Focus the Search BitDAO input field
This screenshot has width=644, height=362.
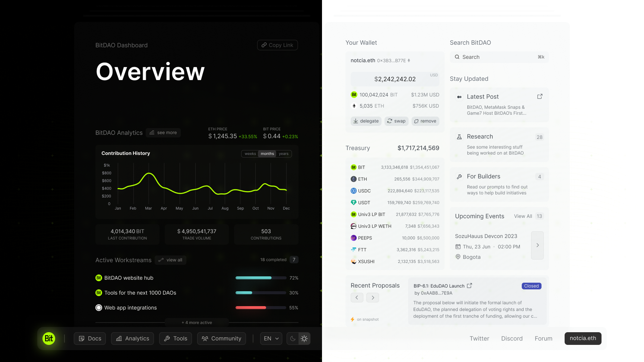coord(499,57)
